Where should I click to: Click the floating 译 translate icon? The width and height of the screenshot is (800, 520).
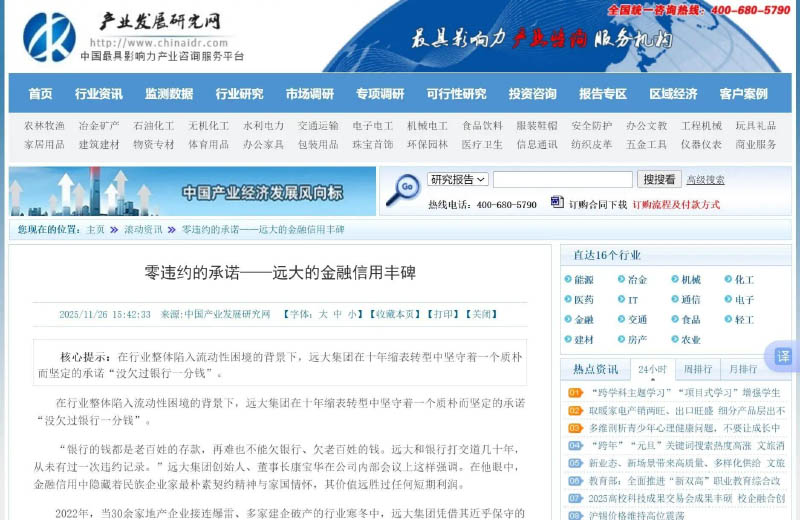point(783,356)
